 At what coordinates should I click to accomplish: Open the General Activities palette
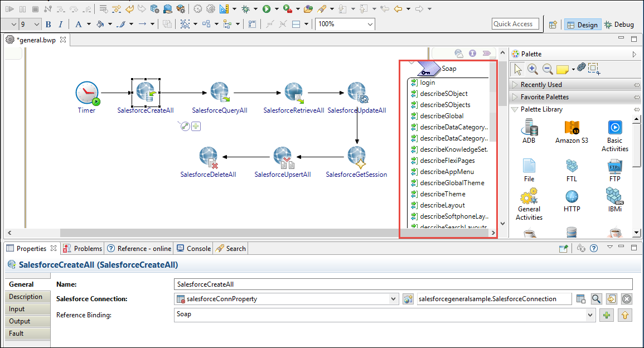click(529, 204)
